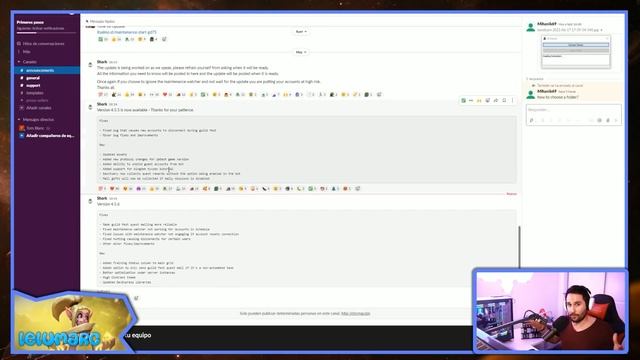Click the thread reply input field
The width and height of the screenshot is (640, 360).
(573, 110)
